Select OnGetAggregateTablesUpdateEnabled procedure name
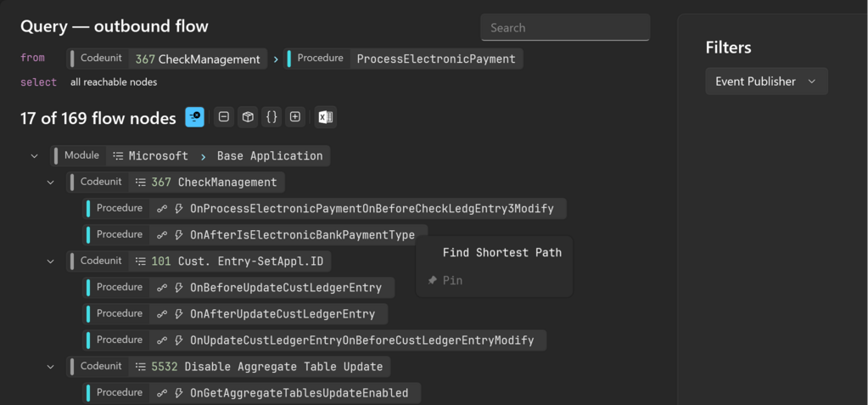 [299, 393]
